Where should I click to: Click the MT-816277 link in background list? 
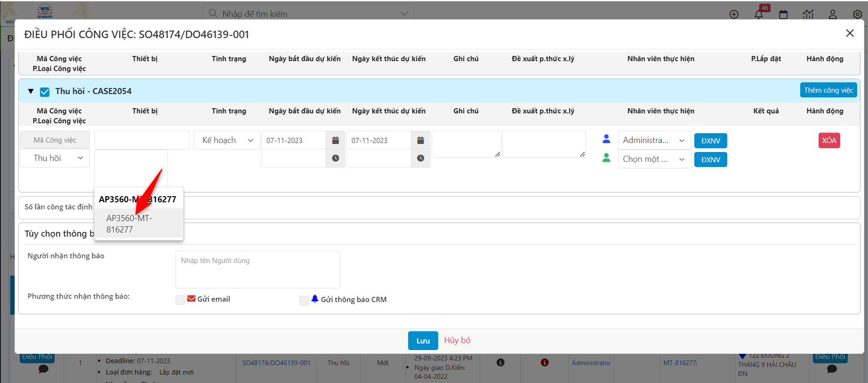681,363
